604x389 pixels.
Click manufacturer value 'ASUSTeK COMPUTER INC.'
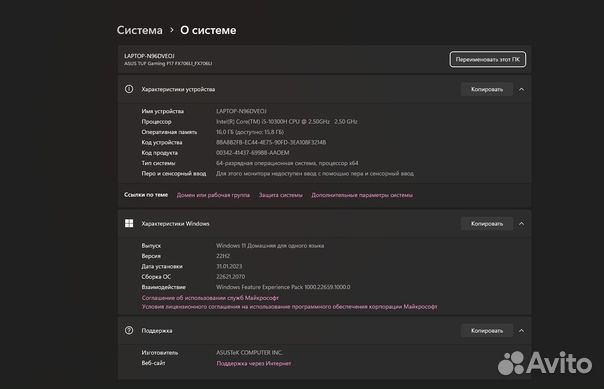tap(249, 353)
